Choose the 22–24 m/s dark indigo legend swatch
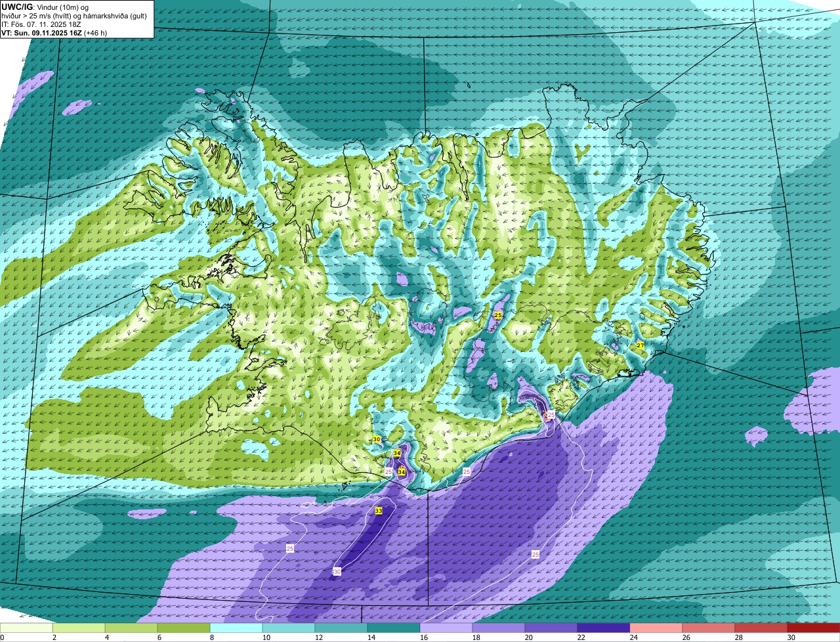Viewport: 840px width, 642px height. [x=604, y=628]
